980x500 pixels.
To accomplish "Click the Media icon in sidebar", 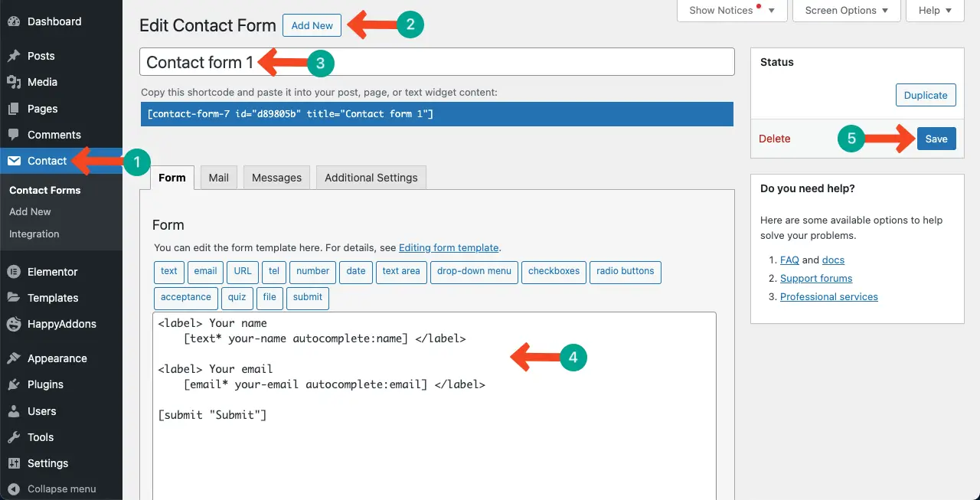I will pos(14,82).
